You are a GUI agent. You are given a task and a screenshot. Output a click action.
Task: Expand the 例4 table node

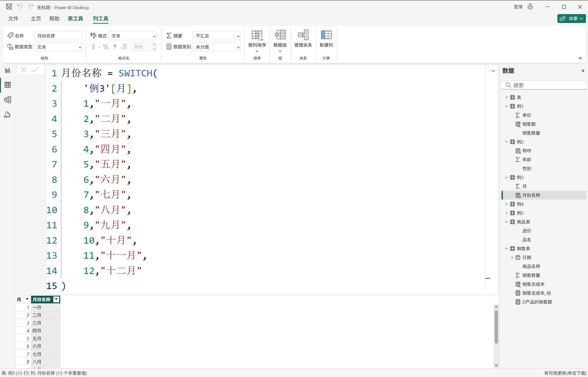506,204
